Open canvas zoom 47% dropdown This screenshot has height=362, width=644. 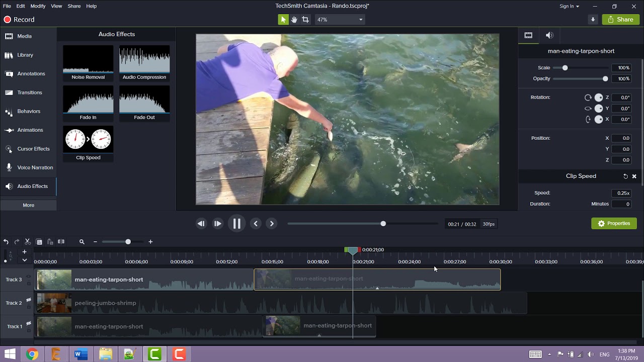(x=340, y=20)
